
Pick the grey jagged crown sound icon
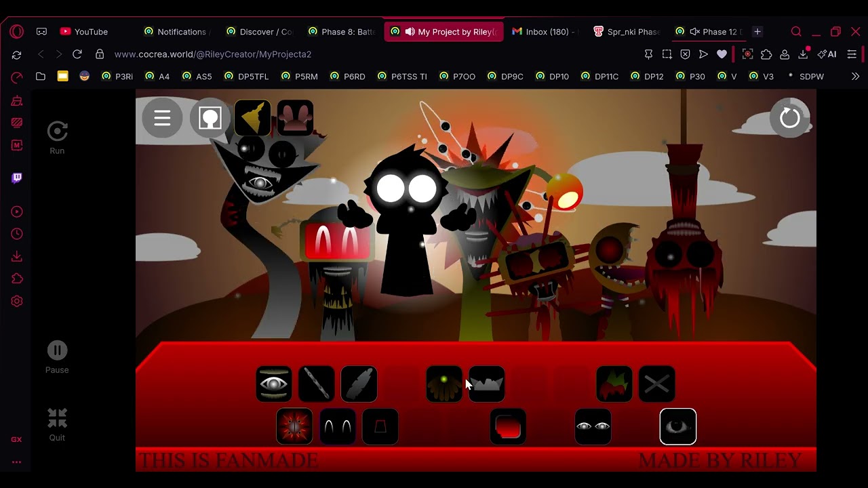[487, 384]
